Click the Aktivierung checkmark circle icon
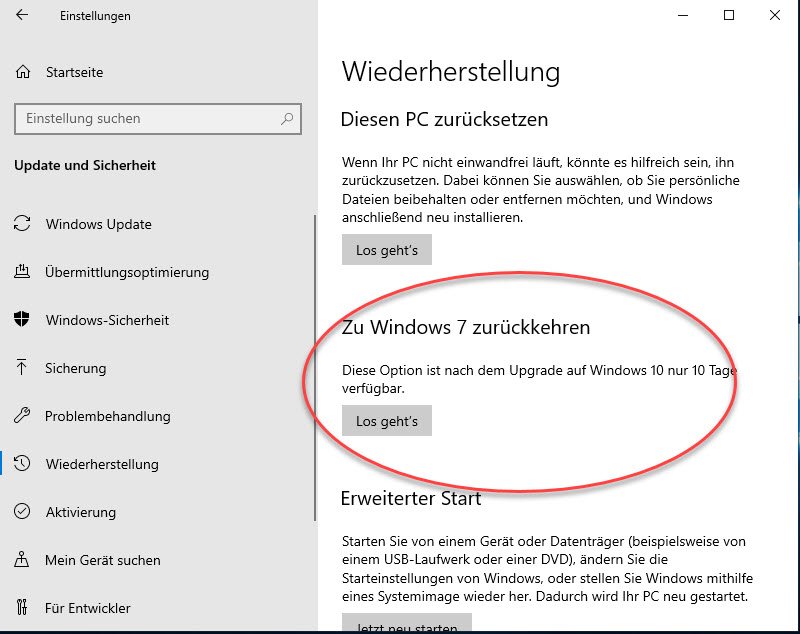 pos(22,511)
